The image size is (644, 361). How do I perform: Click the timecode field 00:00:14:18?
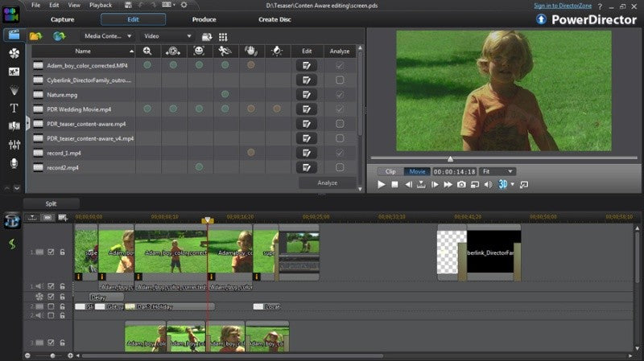(454, 171)
